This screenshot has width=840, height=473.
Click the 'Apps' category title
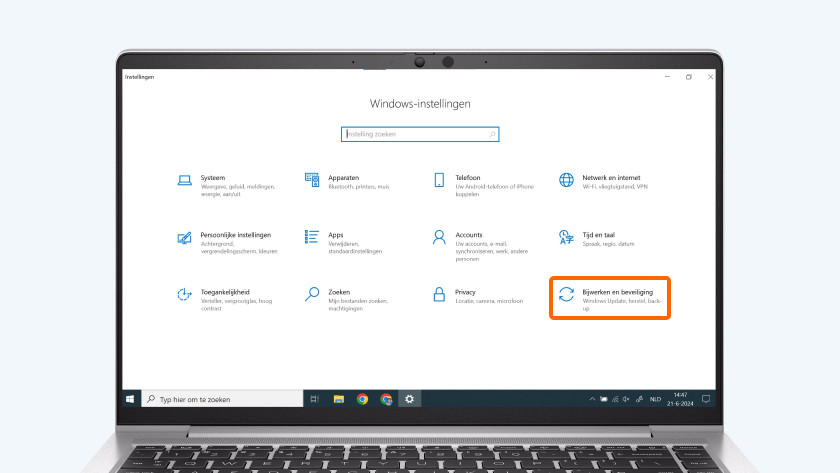(x=335, y=235)
